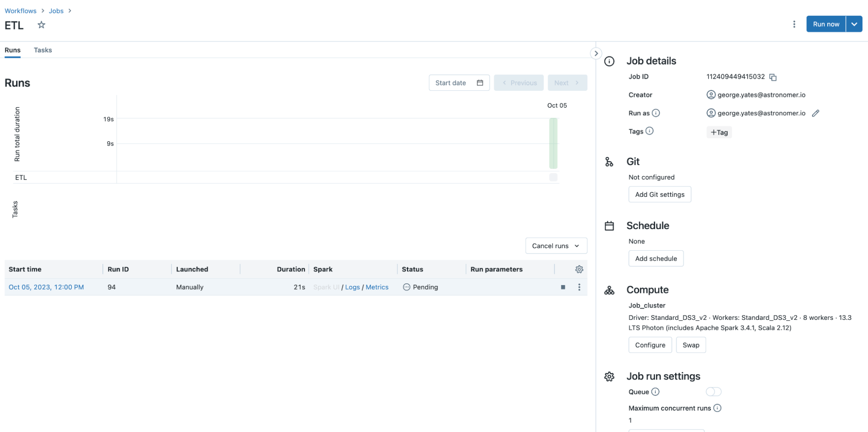Open the runs table column settings gear
Viewport: 868px width, 432px height.
(x=579, y=269)
